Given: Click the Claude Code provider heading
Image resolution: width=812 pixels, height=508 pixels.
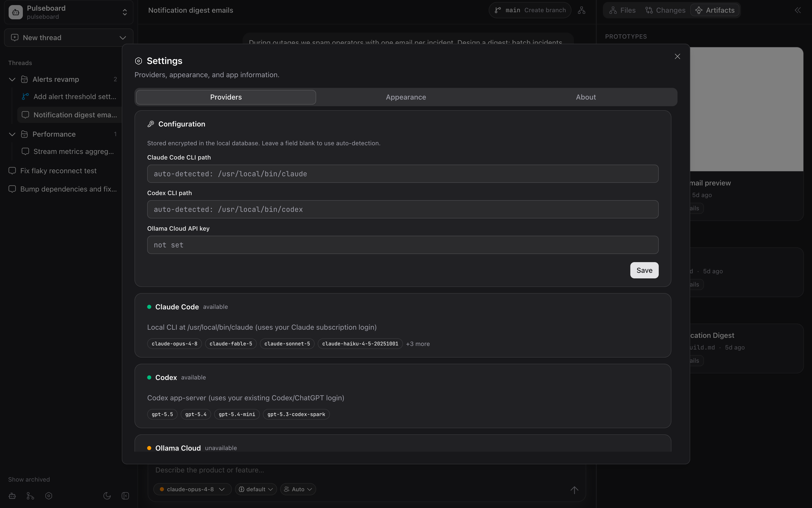Looking at the screenshot, I should point(177,307).
